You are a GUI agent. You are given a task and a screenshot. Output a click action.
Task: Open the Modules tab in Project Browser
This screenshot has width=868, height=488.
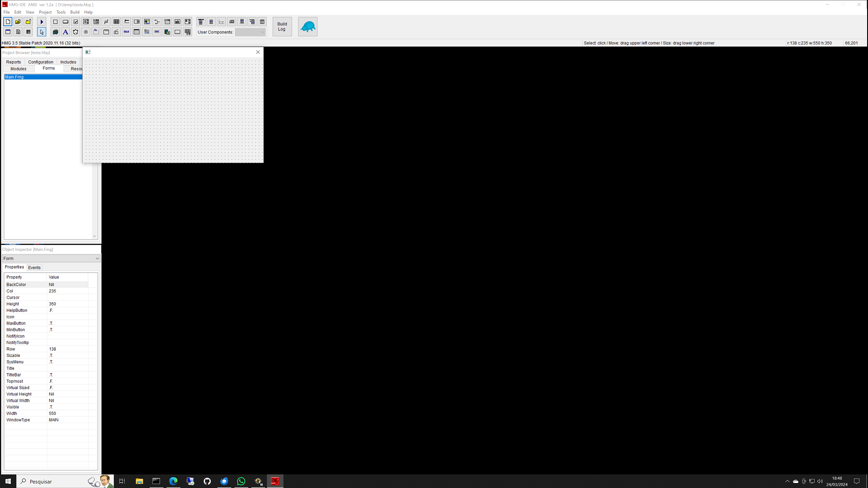click(x=19, y=69)
